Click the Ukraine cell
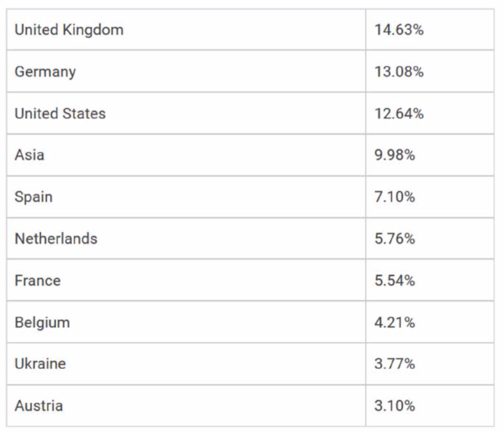 tap(40, 364)
